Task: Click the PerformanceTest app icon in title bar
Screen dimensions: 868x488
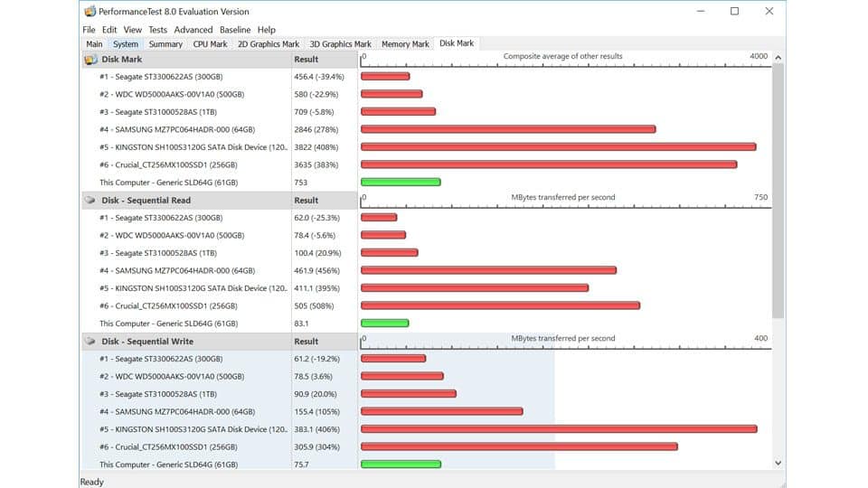Action: 90,11
